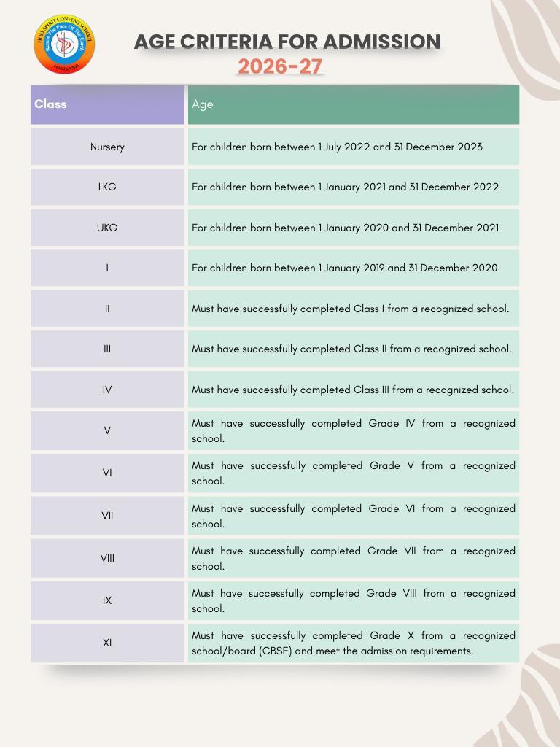Screen dimensions: 560x747
Task: Click the school logo emblem
Action: point(64,45)
